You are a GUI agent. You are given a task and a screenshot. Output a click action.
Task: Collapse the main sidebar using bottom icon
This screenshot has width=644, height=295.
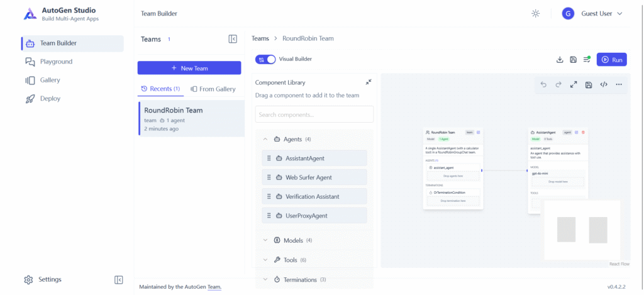pyautogui.click(x=118, y=280)
